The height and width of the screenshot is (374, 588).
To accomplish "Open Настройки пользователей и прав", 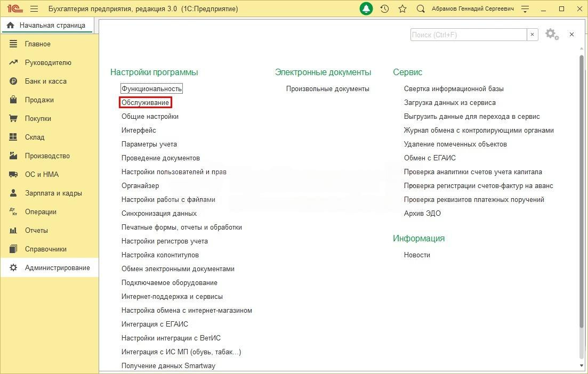I will pos(174,172).
